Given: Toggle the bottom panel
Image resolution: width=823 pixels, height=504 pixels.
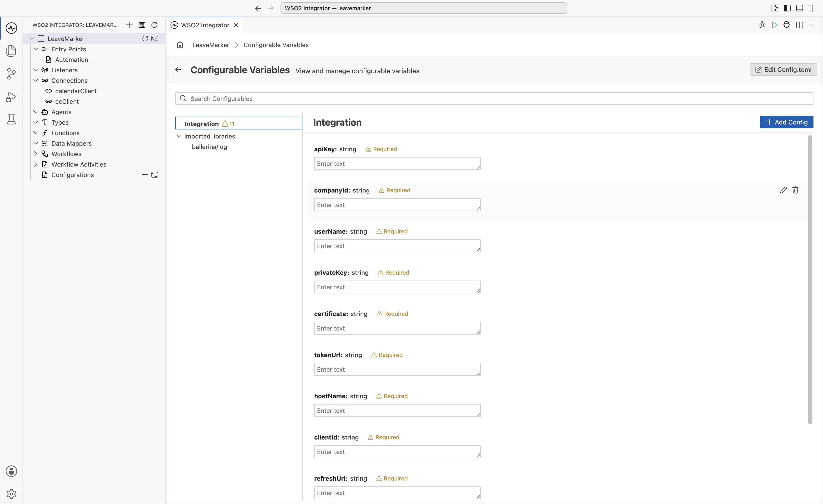Looking at the screenshot, I should (800, 8).
